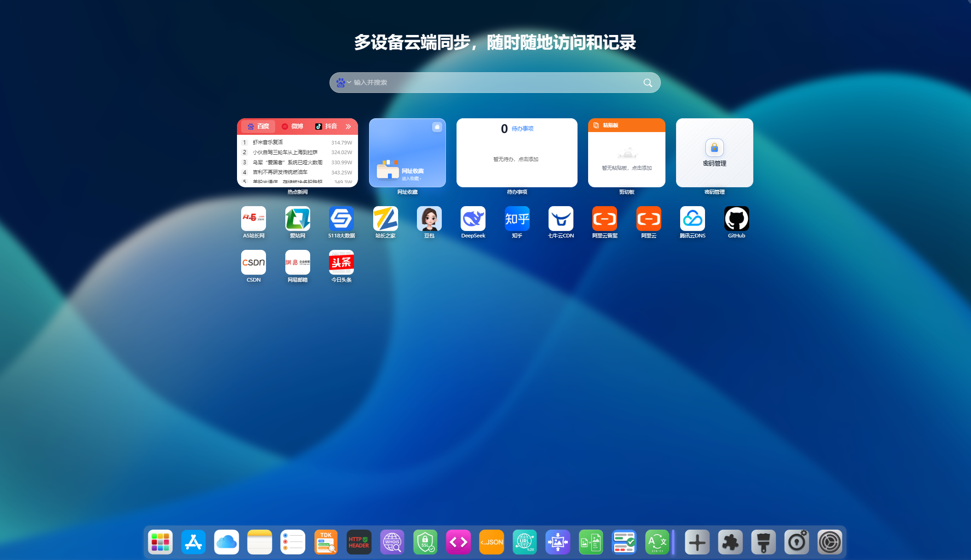This screenshot has width=971, height=560.
Task: Focus the 输入并搜索 search field
Action: [x=495, y=83]
